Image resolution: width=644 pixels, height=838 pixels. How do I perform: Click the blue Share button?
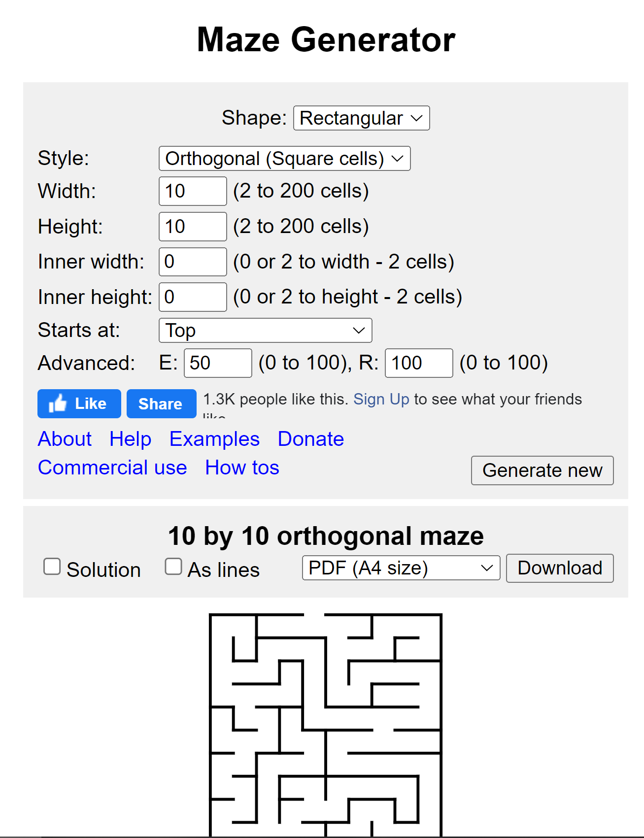coord(161,403)
